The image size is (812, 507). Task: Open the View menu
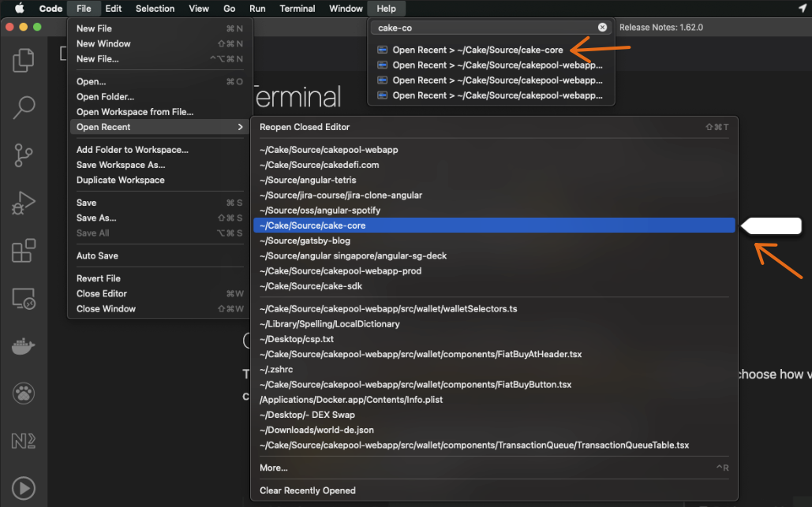click(x=199, y=8)
